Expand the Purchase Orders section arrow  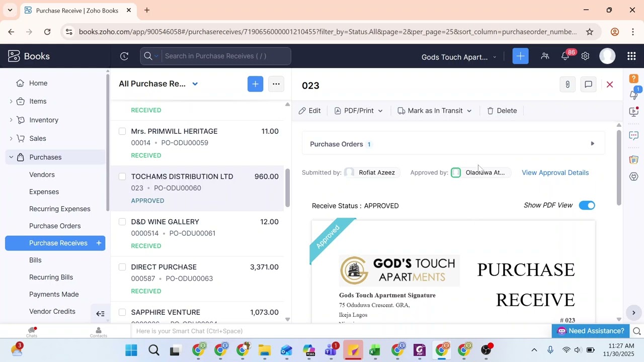click(593, 144)
